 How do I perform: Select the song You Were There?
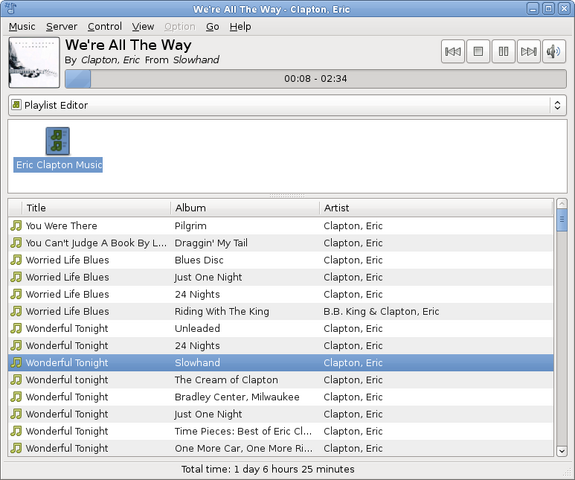281,226
